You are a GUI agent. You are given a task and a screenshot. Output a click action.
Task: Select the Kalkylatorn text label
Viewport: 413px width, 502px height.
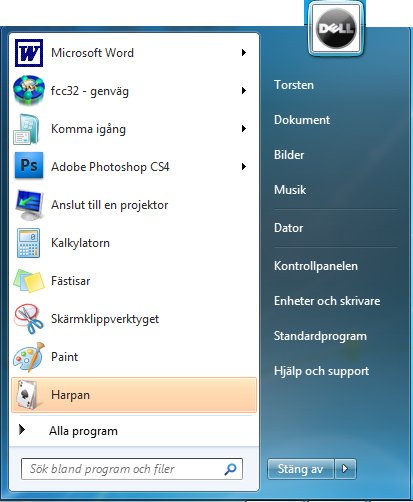tap(80, 243)
